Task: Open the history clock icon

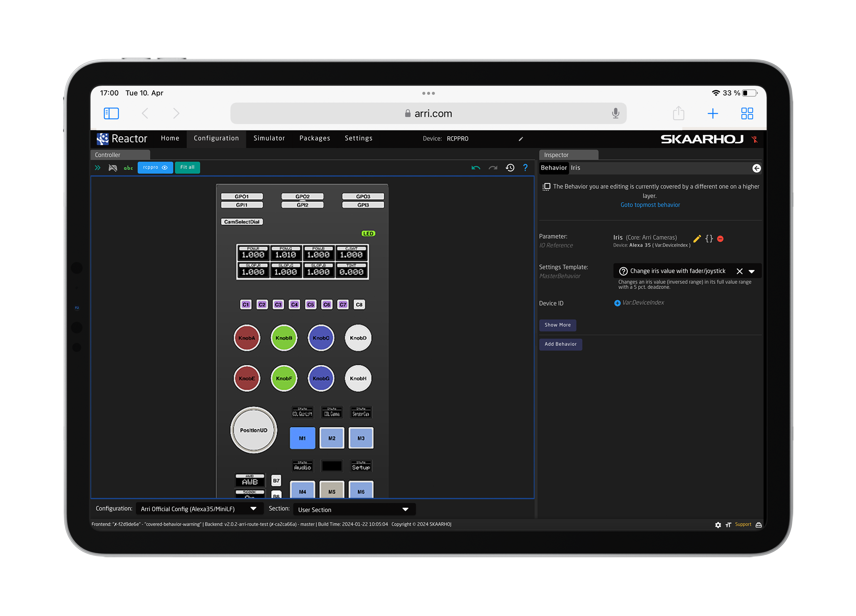Action: [x=510, y=167]
